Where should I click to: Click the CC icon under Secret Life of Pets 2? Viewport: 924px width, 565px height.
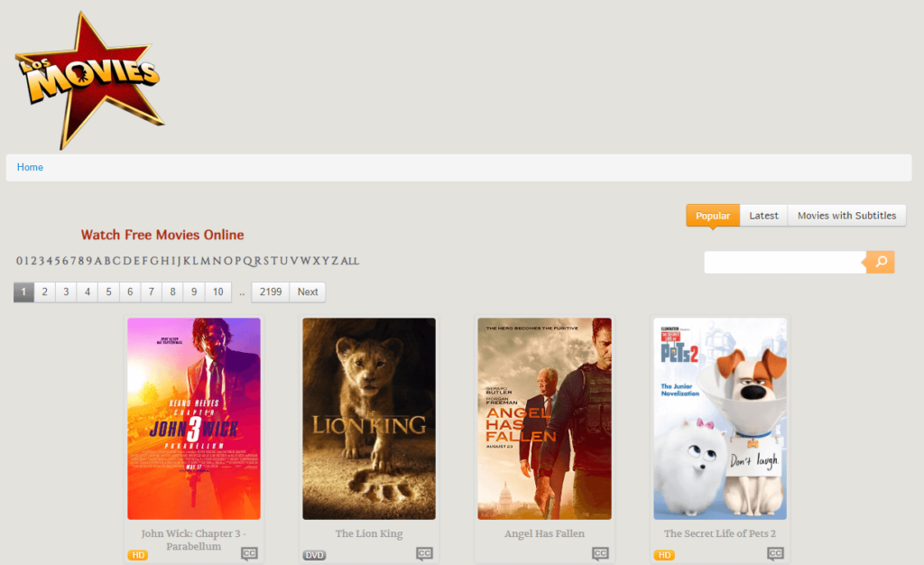point(775,554)
